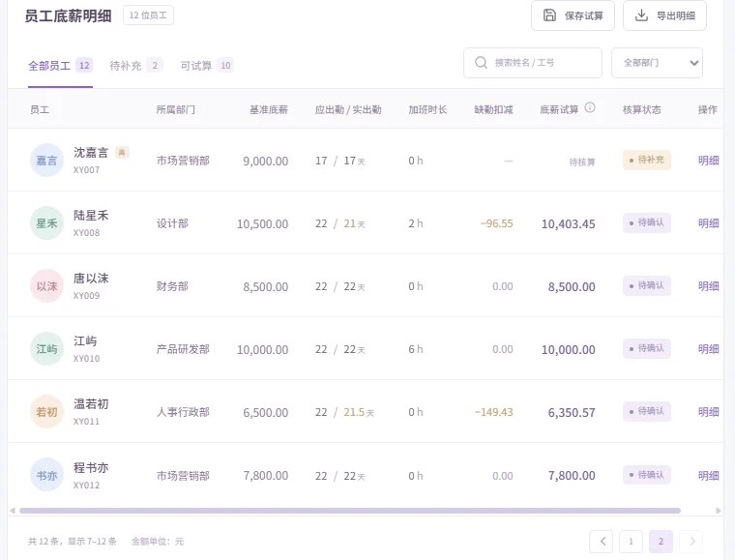Click the 待核算 text in 沈嘉言 row
This screenshot has height=560, width=735.
pyautogui.click(x=582, y=162)
